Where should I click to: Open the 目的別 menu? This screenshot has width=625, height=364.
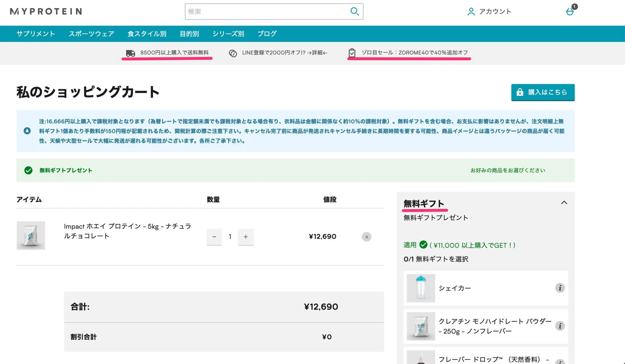tap(189, 33)
